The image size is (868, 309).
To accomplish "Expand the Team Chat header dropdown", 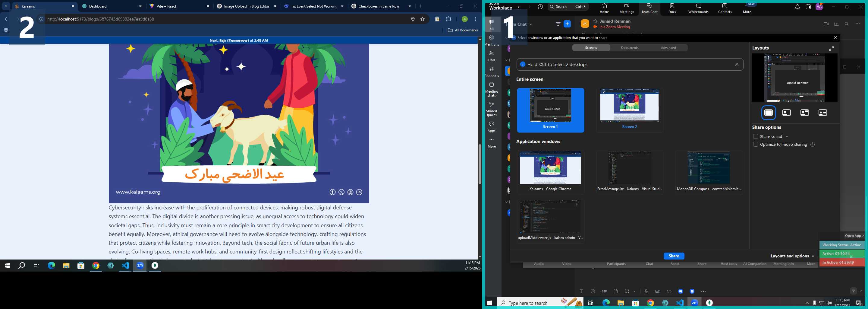I will pos(531,24).
